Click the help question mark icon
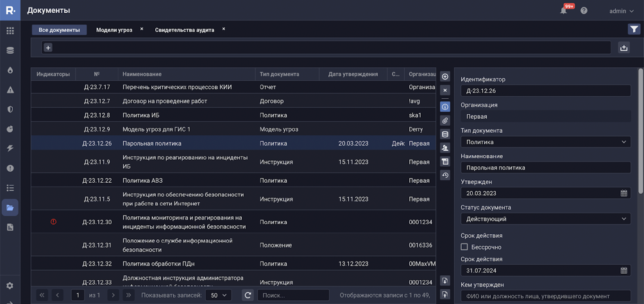Viewport: 644px width, 304px height. (584, 10)
